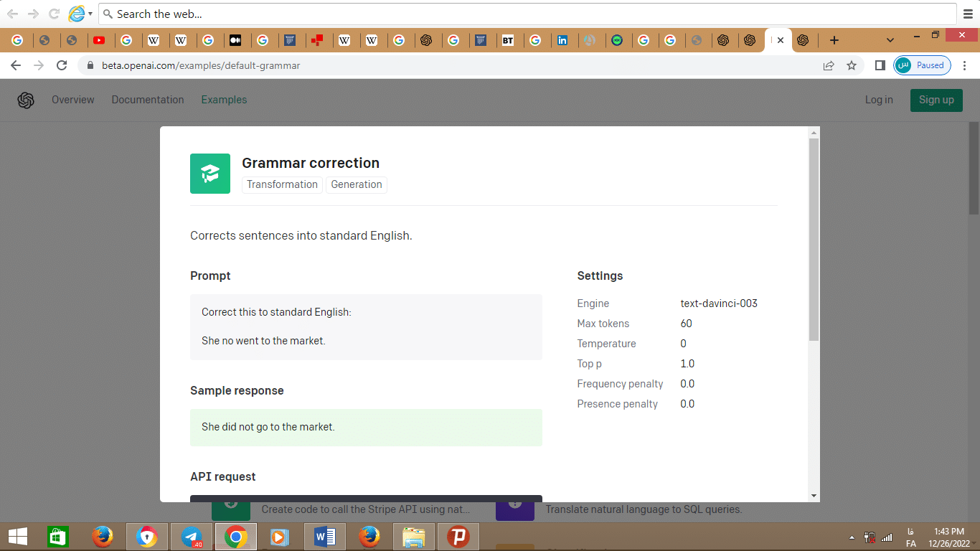Click the Log in link
Screen dimensions: 980x551
(x=879, y=100)
